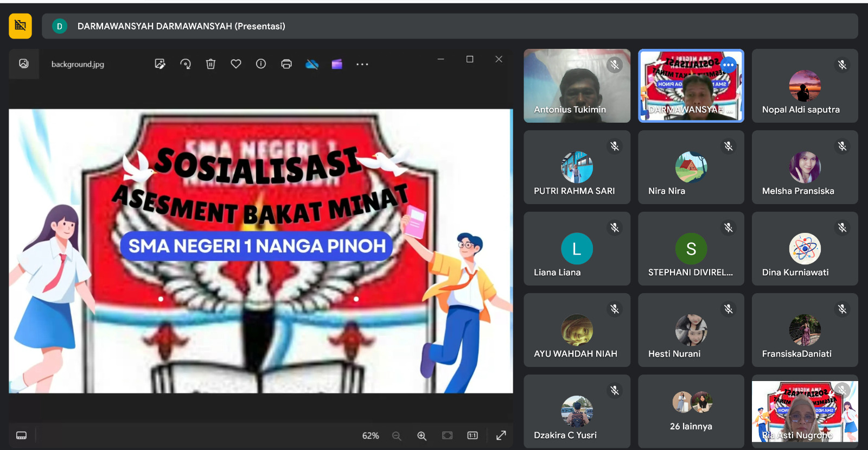Delete background.jpg with the trash icon
The height and width of the screenshot is (450, 868).
click(x=210, y=64)
